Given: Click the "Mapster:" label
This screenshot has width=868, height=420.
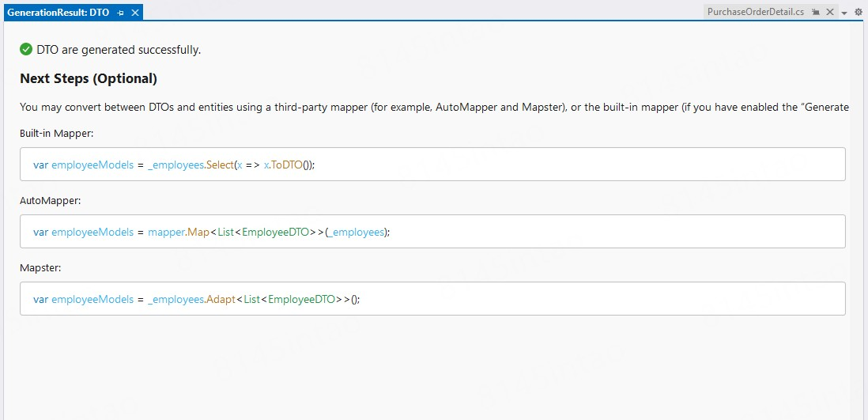Looking at the screenshot, I should [40, 267].
